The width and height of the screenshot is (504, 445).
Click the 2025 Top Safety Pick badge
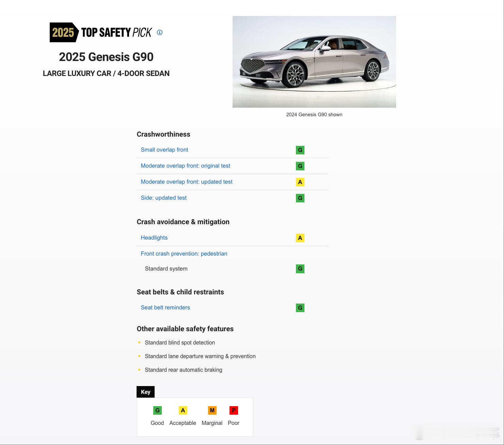(101, 32)
